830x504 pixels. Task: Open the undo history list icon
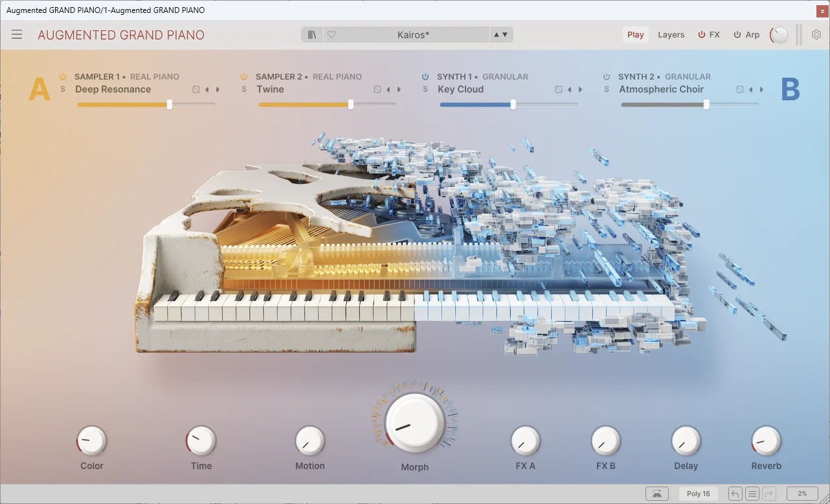point(752,494)
